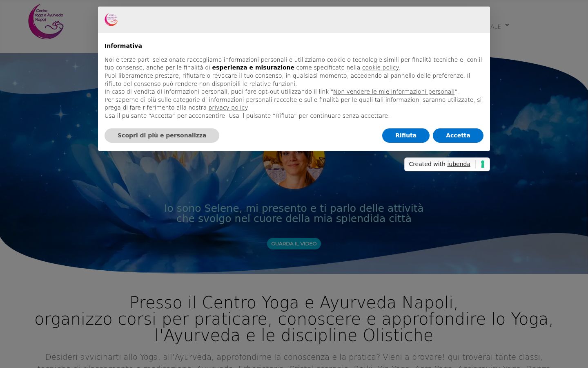Click the "Io sono Selene" intro text

point(294,213)
